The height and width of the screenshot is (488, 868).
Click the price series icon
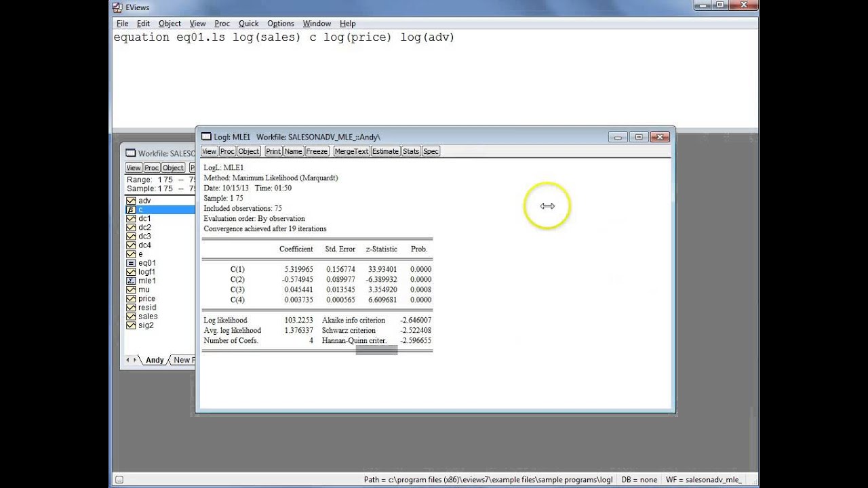131,298
